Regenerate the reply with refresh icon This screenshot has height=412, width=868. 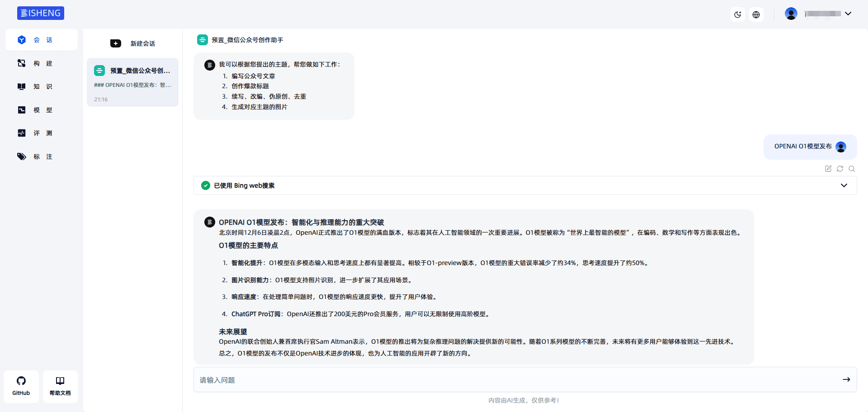[840, 169]
